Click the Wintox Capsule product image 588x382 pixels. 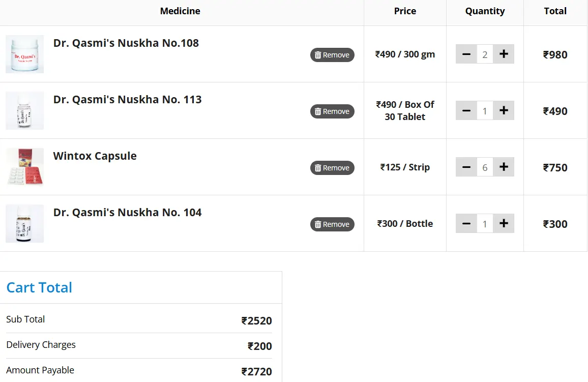24,167
